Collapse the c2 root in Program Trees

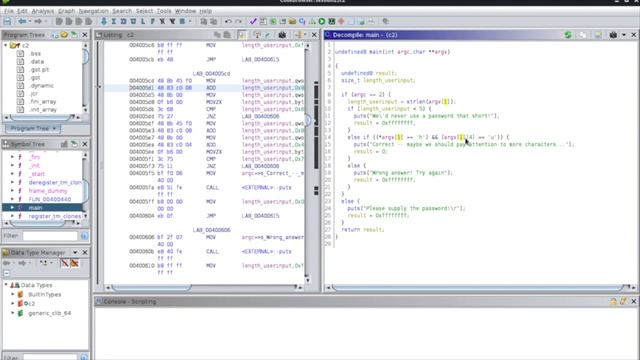pos(6,45)
